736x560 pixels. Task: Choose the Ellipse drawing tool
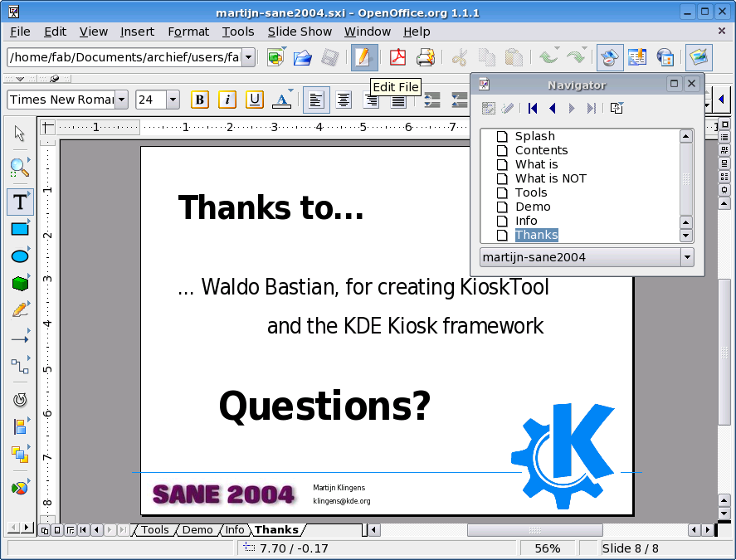20,256
